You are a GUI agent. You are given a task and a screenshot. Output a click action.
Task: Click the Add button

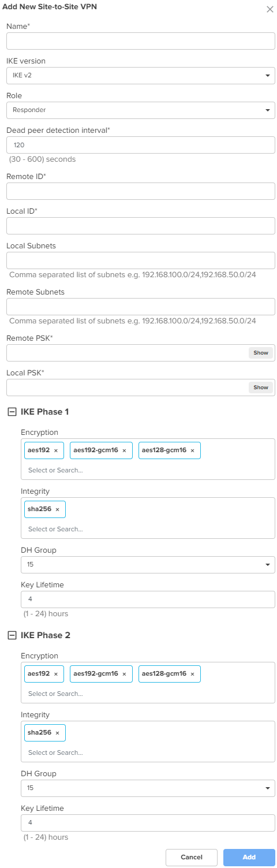click(249, 857)
